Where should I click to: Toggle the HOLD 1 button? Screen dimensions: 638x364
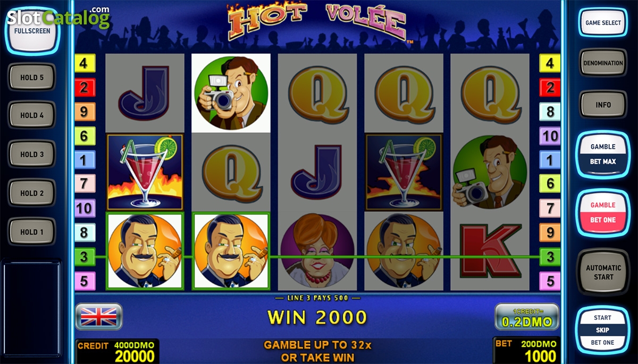point(32,232)
